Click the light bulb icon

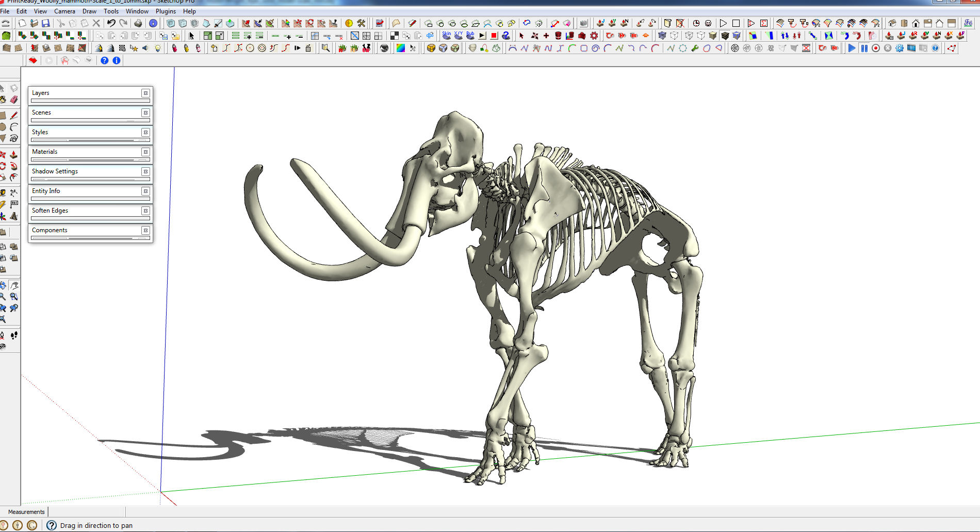click(158, 48)
